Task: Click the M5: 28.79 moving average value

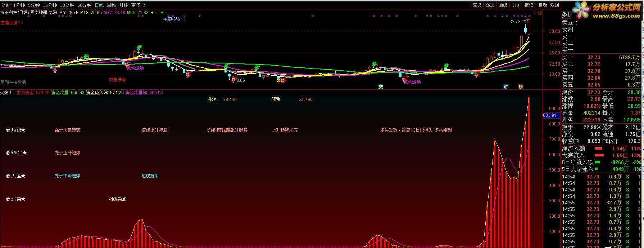Action: [x=69, y=13]
